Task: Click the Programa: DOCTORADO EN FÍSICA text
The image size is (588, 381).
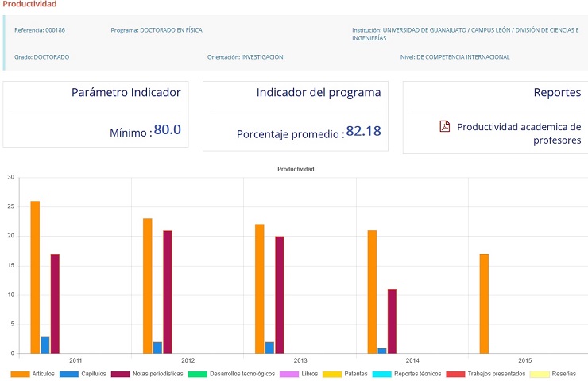Action: tap(157, 30)
